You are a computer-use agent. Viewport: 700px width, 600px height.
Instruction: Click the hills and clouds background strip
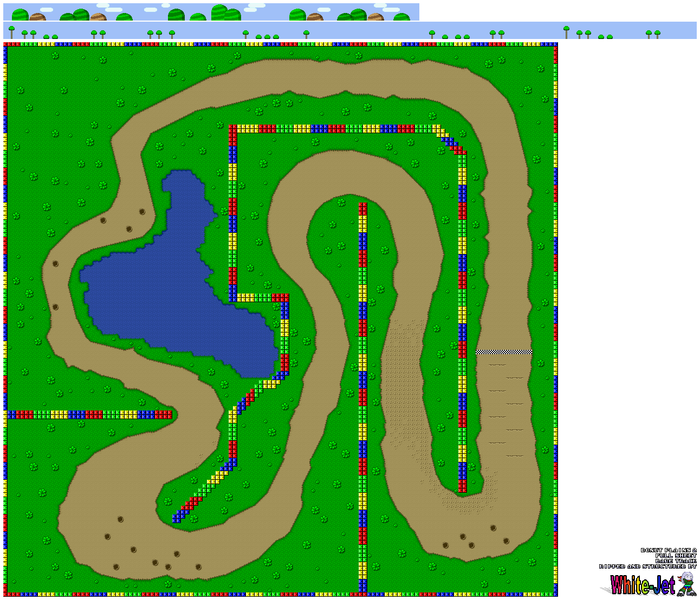coord(211,12)
